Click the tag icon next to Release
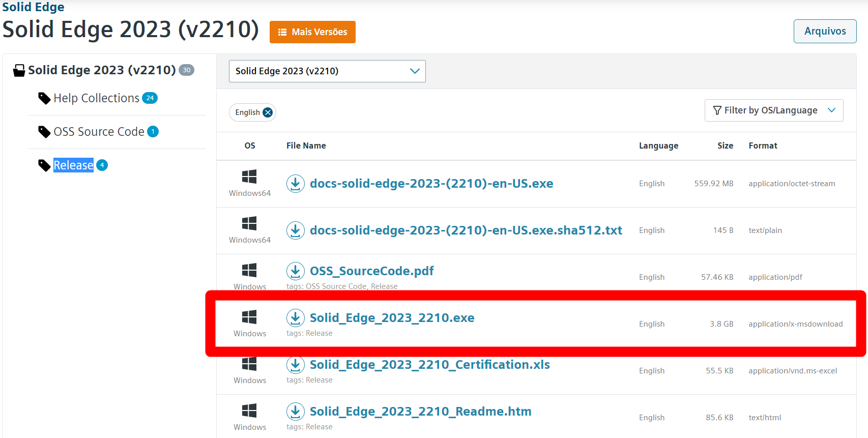868x438 pixels. [x=44, y=165]
